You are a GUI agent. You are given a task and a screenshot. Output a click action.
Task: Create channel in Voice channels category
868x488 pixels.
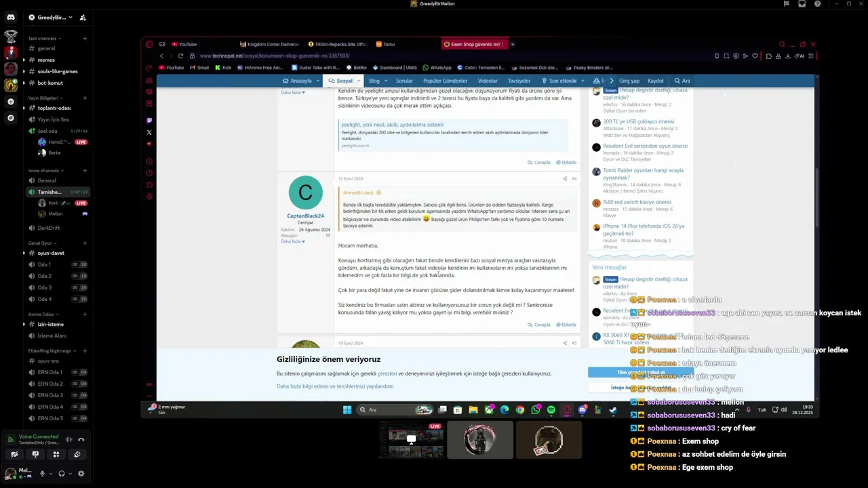[85, 171]
